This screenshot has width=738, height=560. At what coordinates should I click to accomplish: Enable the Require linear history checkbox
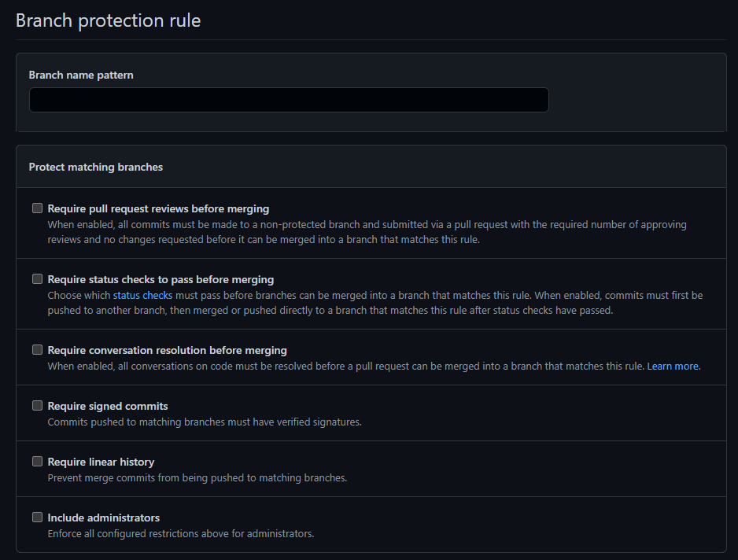(37, 462)
